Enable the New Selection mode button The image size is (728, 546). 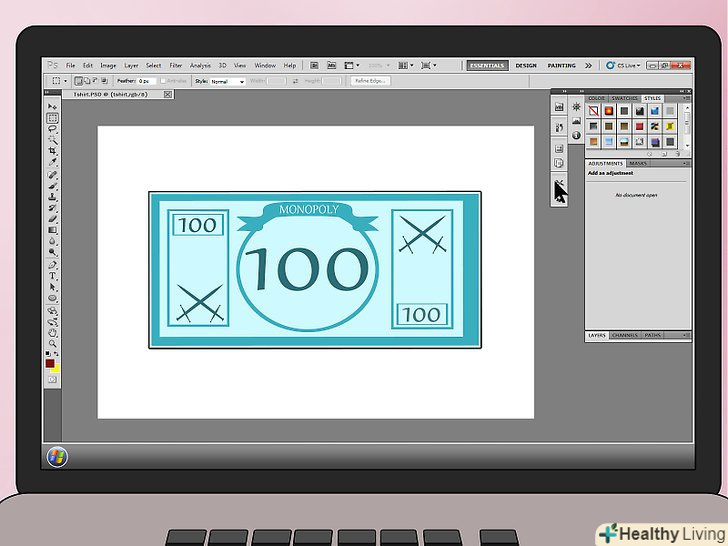(79, 81)
